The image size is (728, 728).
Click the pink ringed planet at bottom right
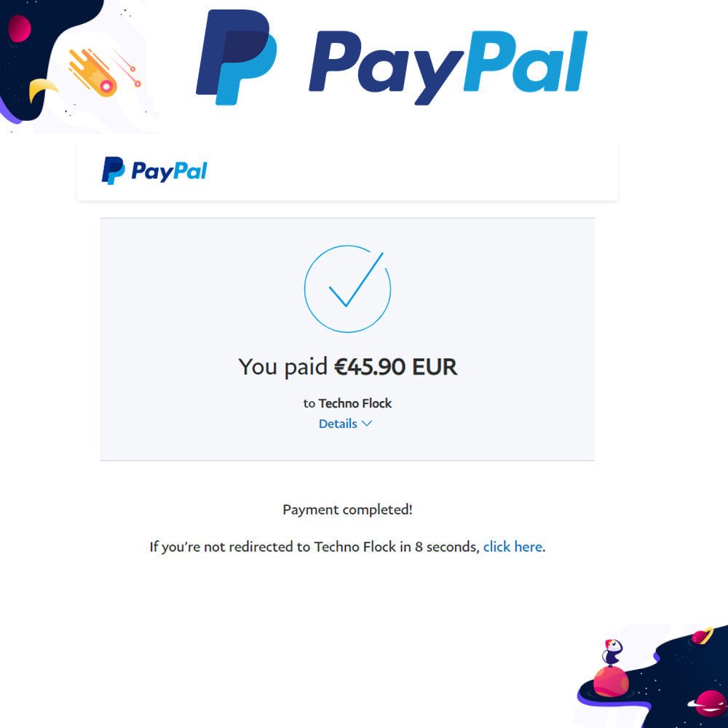click(708, 703)
